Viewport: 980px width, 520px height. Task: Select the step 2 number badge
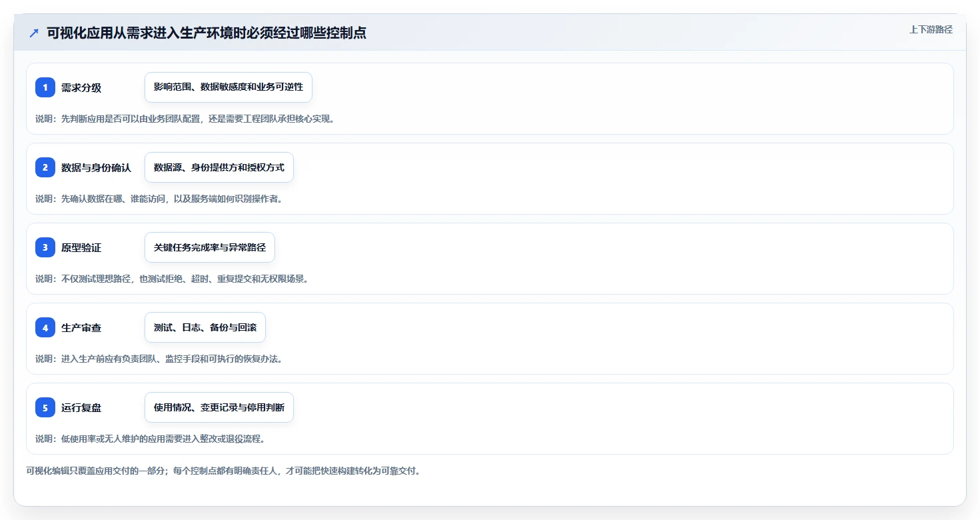tap(45, 167)
